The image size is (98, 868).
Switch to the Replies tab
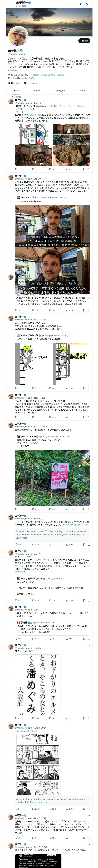click(x=36, y=91)
